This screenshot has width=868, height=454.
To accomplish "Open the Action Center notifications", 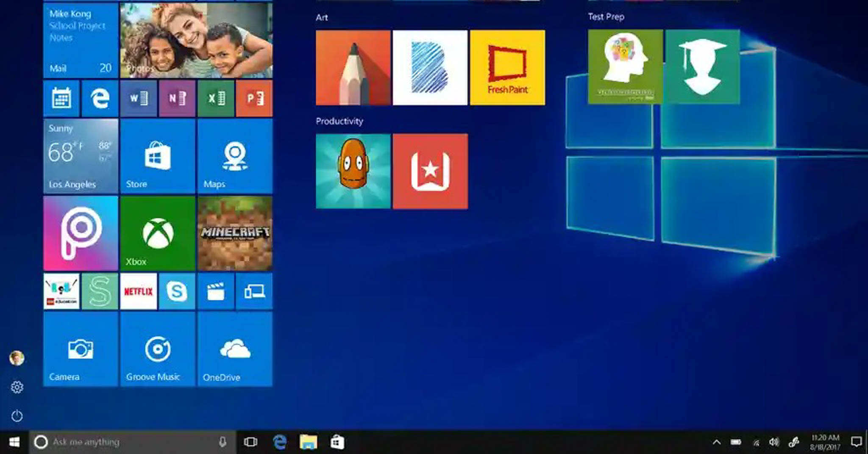I will tap(856, 442).
